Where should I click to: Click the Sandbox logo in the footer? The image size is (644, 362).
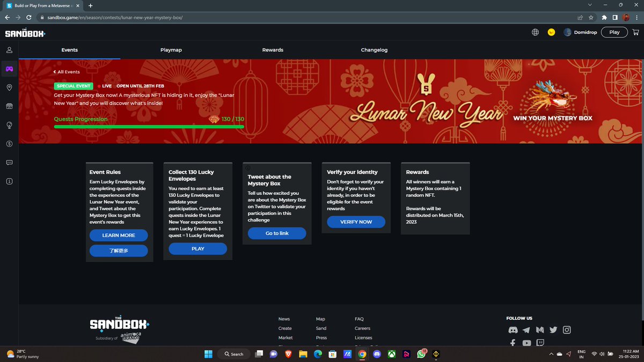(119, 323)
